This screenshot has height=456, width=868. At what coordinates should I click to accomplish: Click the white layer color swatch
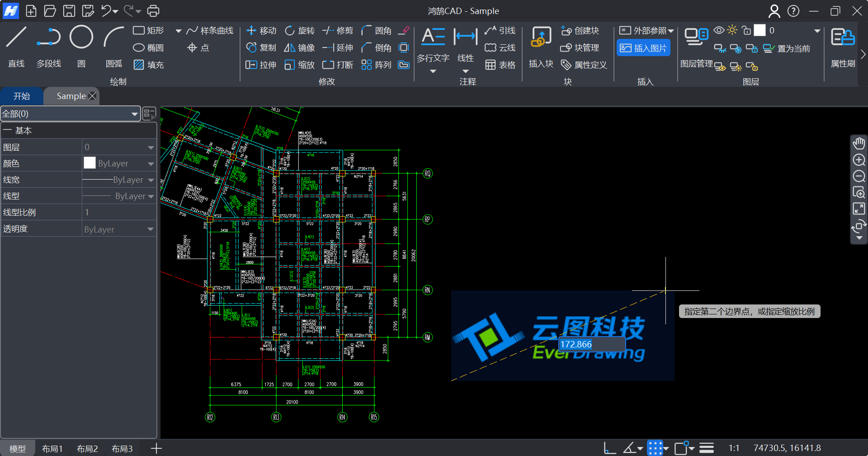(x=759, y=30)
